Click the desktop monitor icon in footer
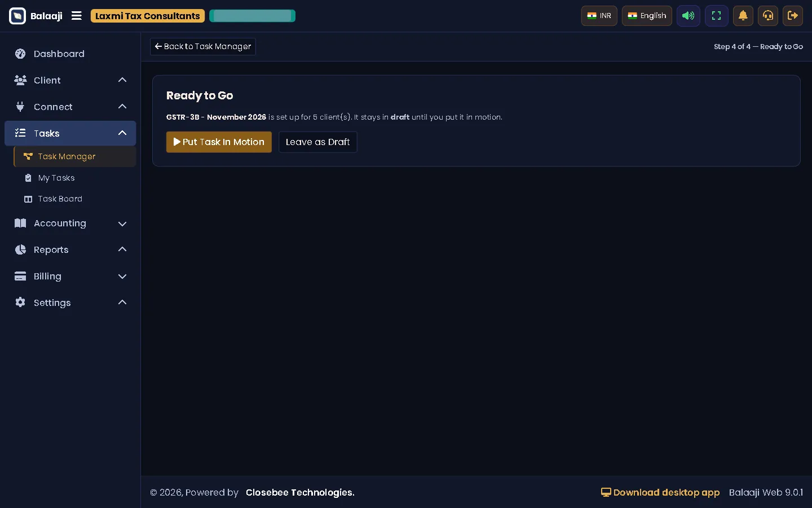 (x=606, y=492)
